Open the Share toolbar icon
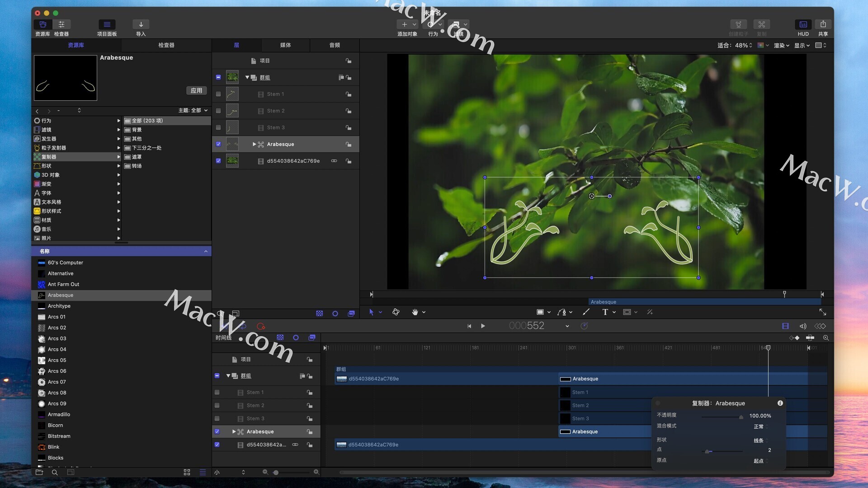The width and height of the screenshot is (868, 488). [823, 24]
